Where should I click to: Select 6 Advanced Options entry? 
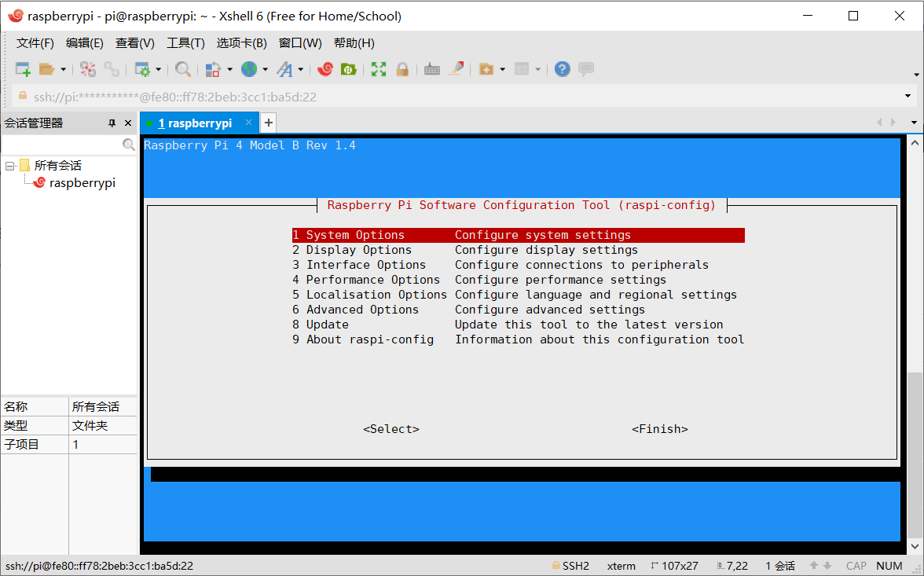(x=519, y=310)
